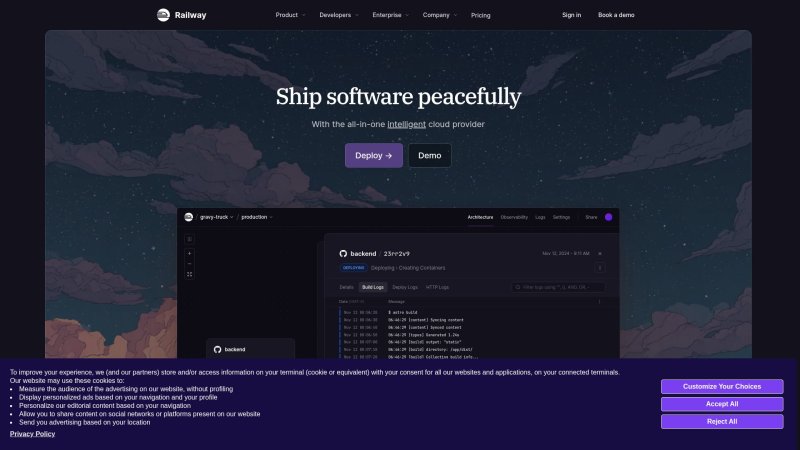Switch to the Observability tab

point(514,217)
